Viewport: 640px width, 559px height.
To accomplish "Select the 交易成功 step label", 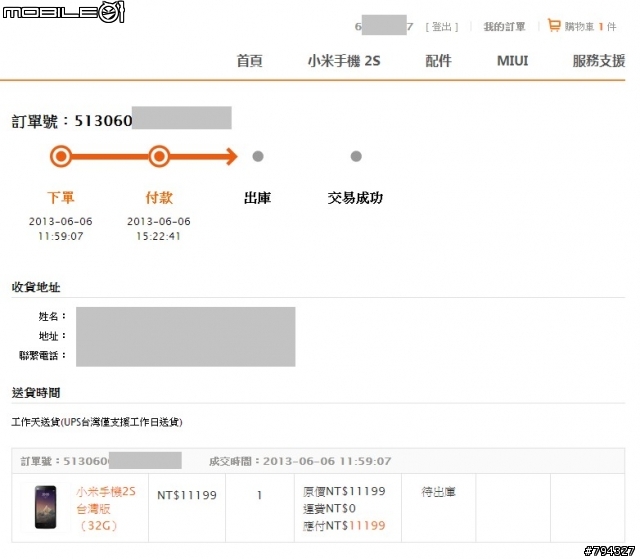I will click(x=355, y=198).
